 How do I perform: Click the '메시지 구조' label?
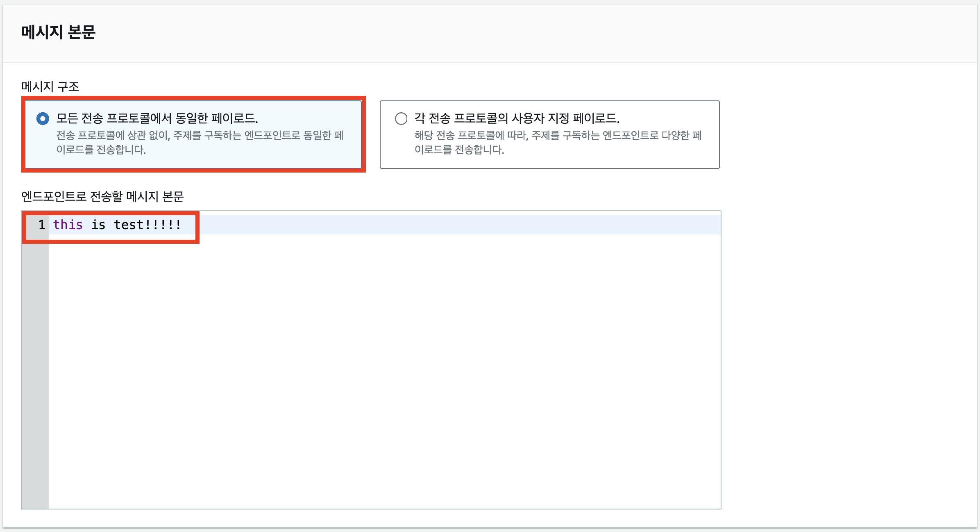[50, 86]
